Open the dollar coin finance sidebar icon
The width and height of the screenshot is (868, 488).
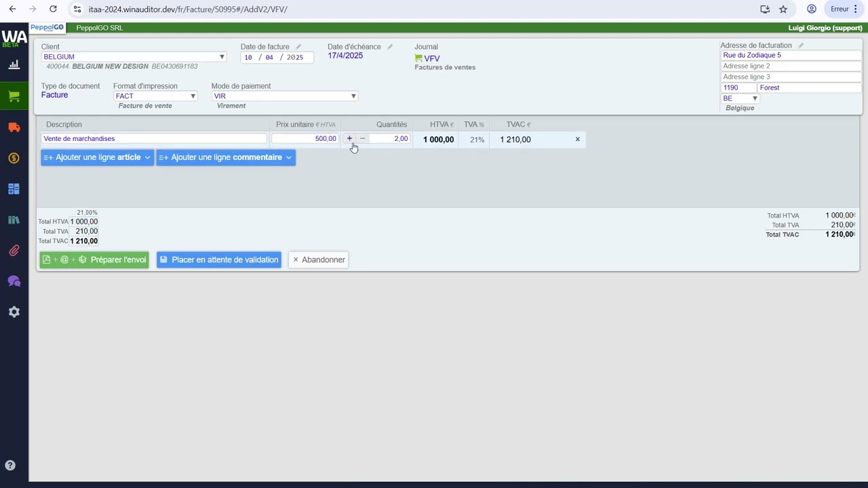[14, 158]
